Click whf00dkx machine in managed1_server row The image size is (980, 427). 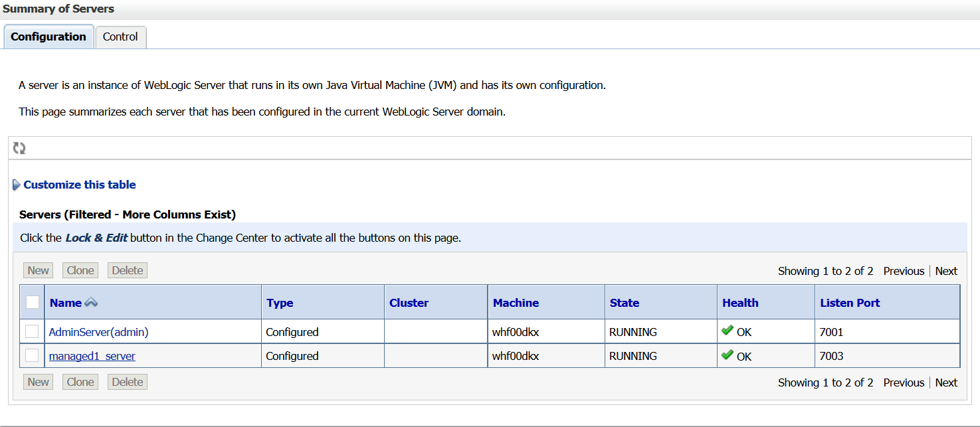pyautogui.click(x=516, y=356)
